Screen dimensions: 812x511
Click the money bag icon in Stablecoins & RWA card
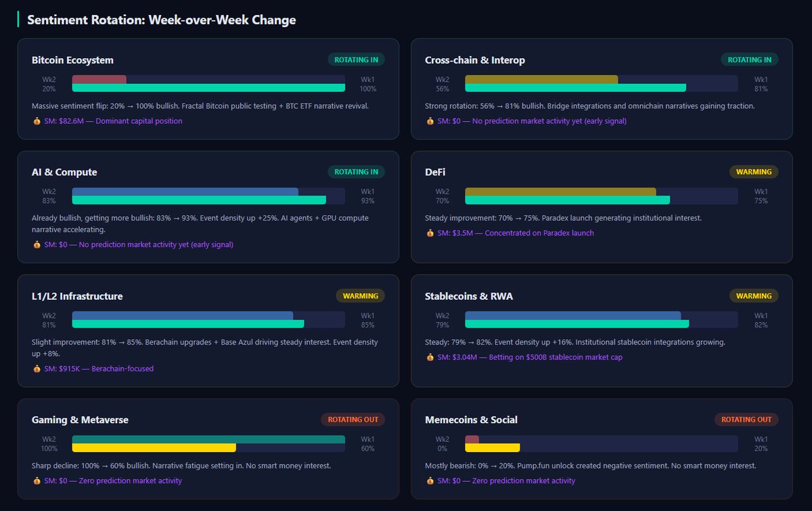coord(430,357)
